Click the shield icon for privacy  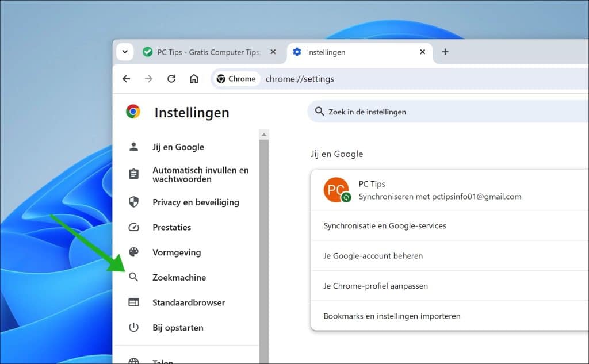[133, 202]
